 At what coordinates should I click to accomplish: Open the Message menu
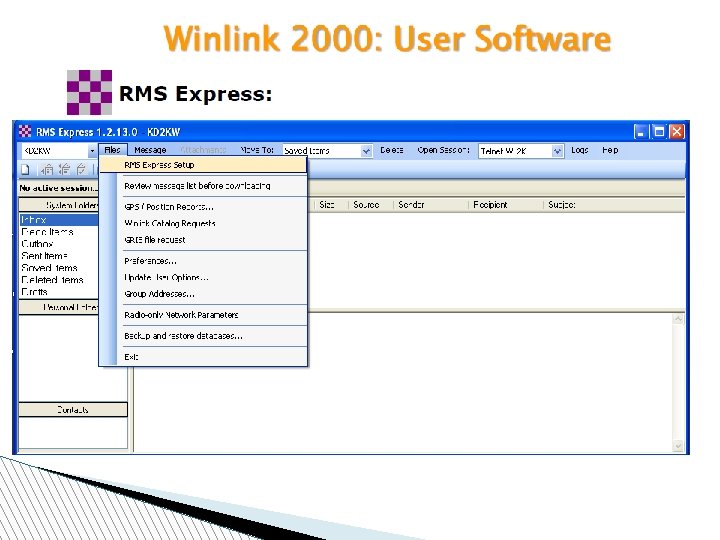click(150, 150)
